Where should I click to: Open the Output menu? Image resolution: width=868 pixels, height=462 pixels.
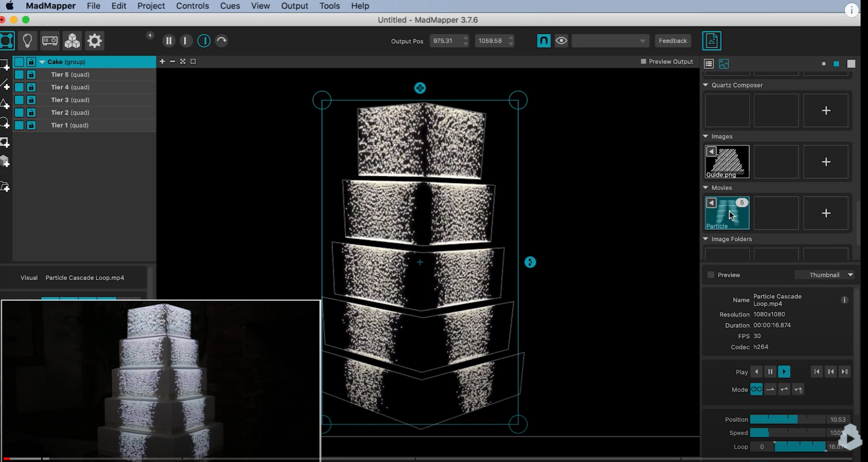click(294, 6)
